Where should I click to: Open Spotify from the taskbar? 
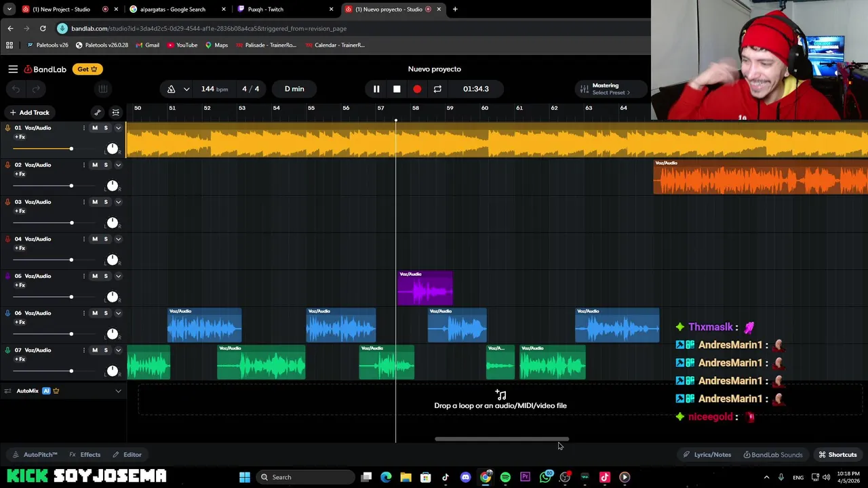(505, 477)
